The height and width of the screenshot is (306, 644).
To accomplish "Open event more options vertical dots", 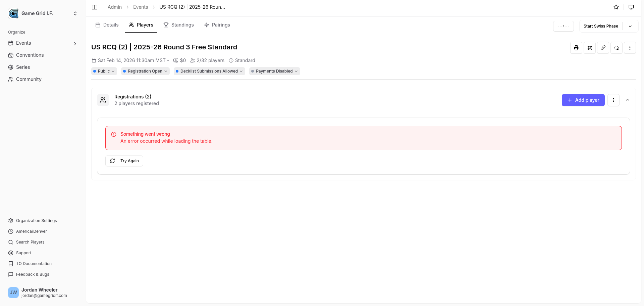I will [630, 48].
